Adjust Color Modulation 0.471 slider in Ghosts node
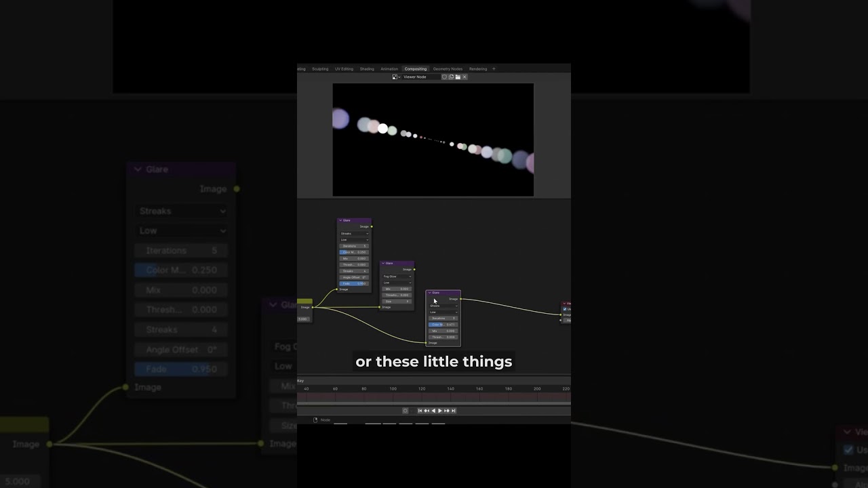868x488 pixels. (443, 325)
